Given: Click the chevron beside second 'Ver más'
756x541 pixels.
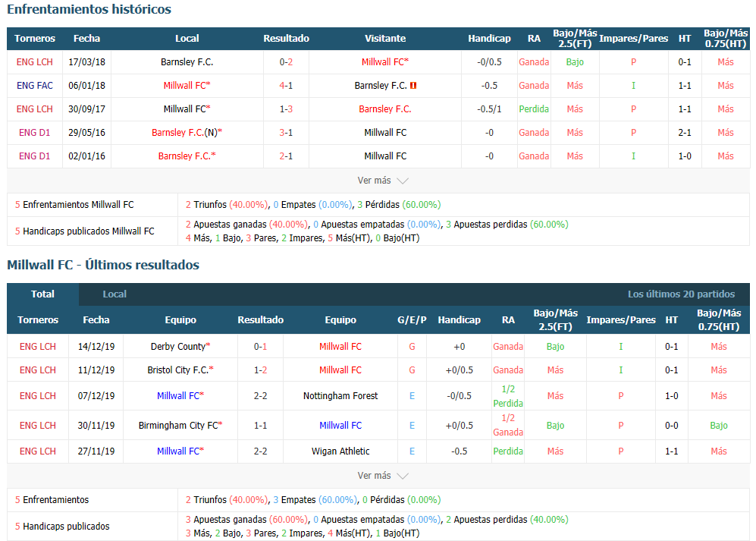Looking at the screenshot, I should (403, 477).
